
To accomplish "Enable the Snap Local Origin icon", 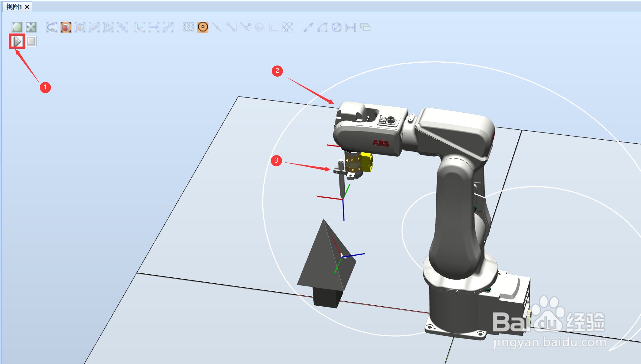I will click(x=273, y=27).
